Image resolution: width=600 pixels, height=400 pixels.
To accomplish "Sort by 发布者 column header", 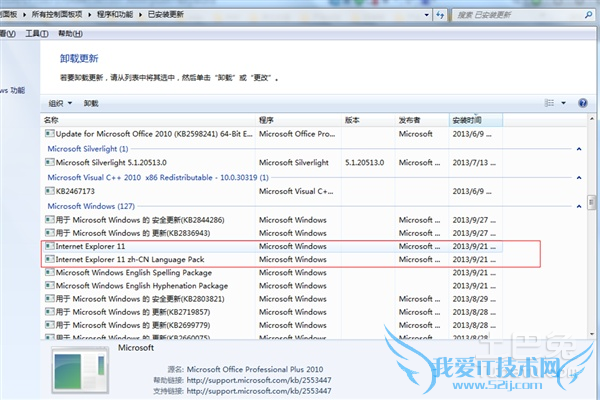I will coord(422,120).
